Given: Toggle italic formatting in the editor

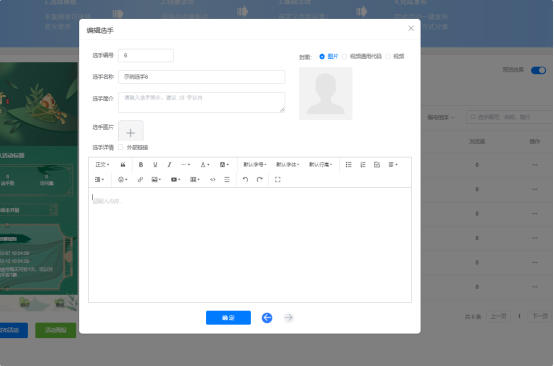Looking at the screenshot, I should 170,165.
